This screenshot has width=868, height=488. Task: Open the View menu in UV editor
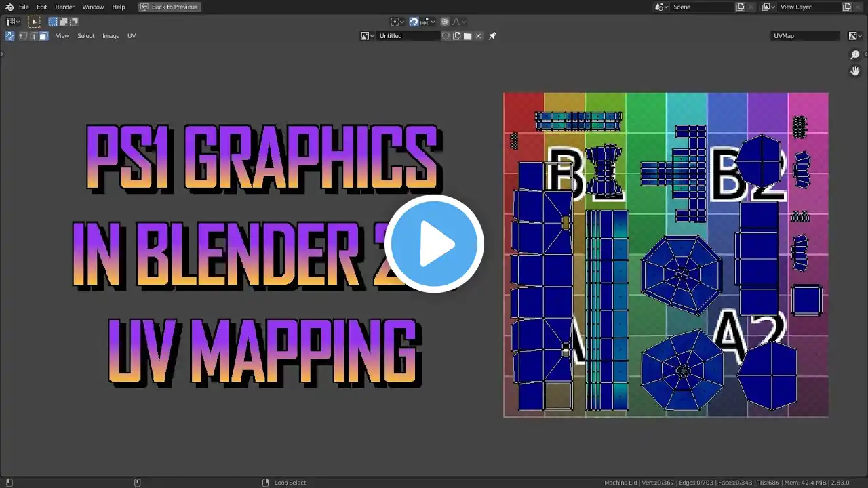point(62,36)
